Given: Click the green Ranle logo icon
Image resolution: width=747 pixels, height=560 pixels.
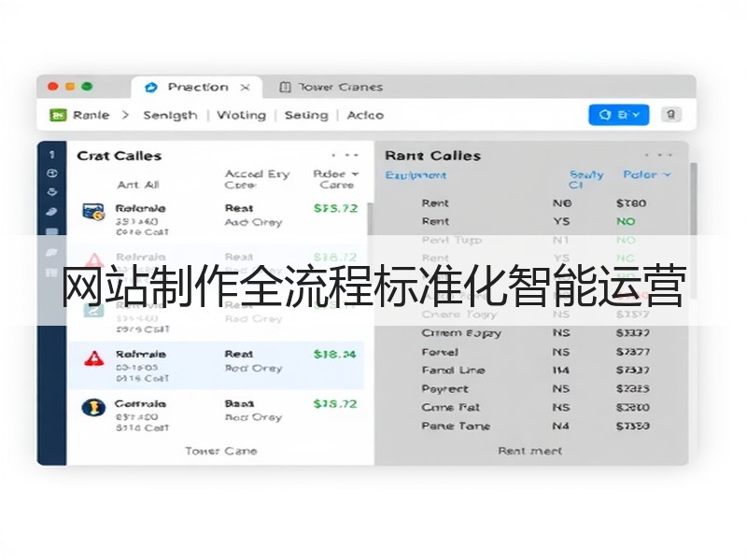Looking at the screenshot, I should [58, 115].
